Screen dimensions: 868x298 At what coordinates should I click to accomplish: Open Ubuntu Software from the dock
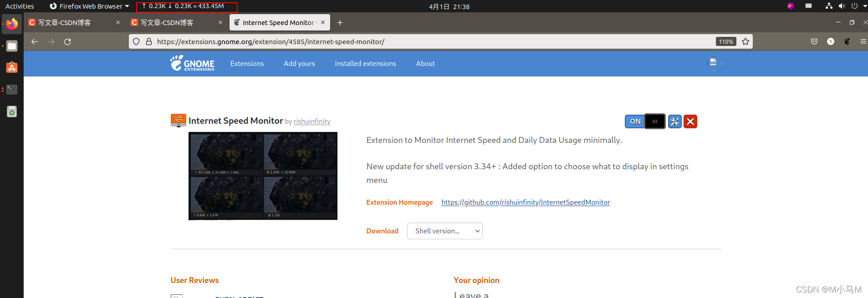[12, 68]
